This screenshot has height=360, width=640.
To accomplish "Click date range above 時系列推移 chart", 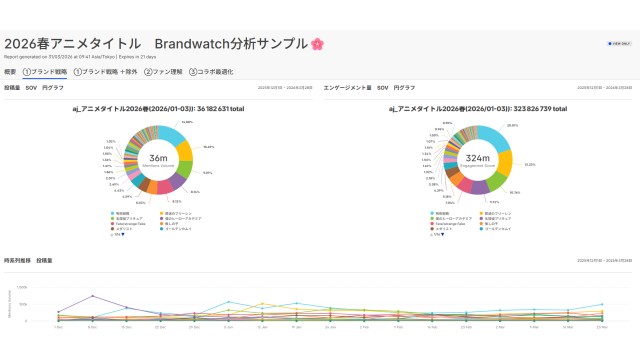I will (x=604, y=260).
